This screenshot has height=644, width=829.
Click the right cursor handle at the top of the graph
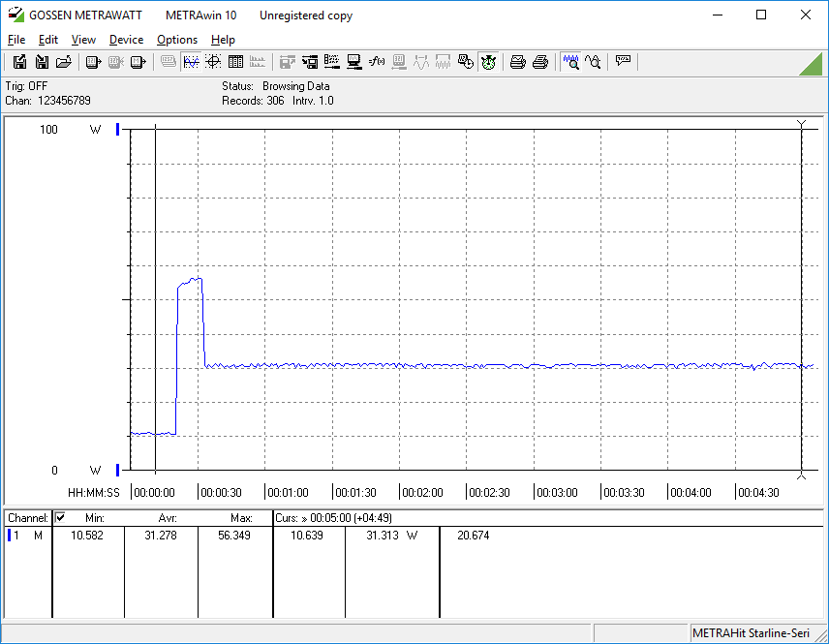click(x=802, y=124)
